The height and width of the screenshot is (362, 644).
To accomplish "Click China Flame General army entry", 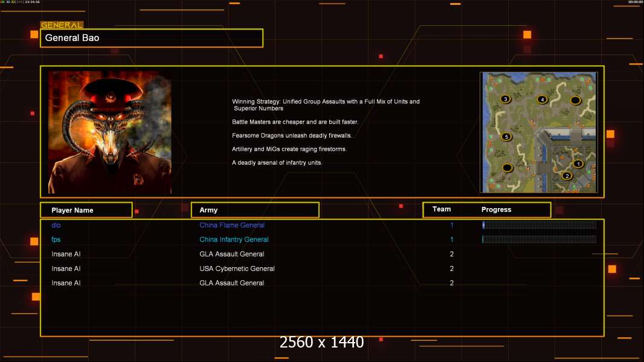I will [231, 225].
